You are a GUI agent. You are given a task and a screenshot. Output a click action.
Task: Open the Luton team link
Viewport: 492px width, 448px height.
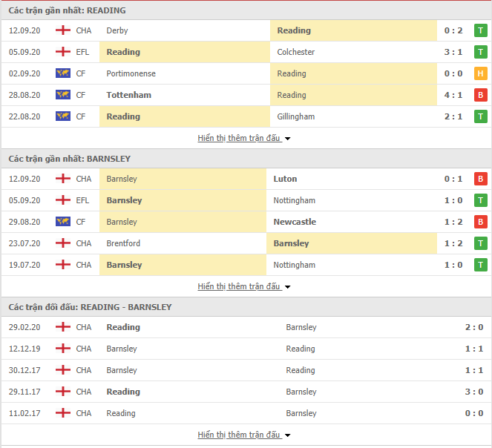click(x=285, y=179)
